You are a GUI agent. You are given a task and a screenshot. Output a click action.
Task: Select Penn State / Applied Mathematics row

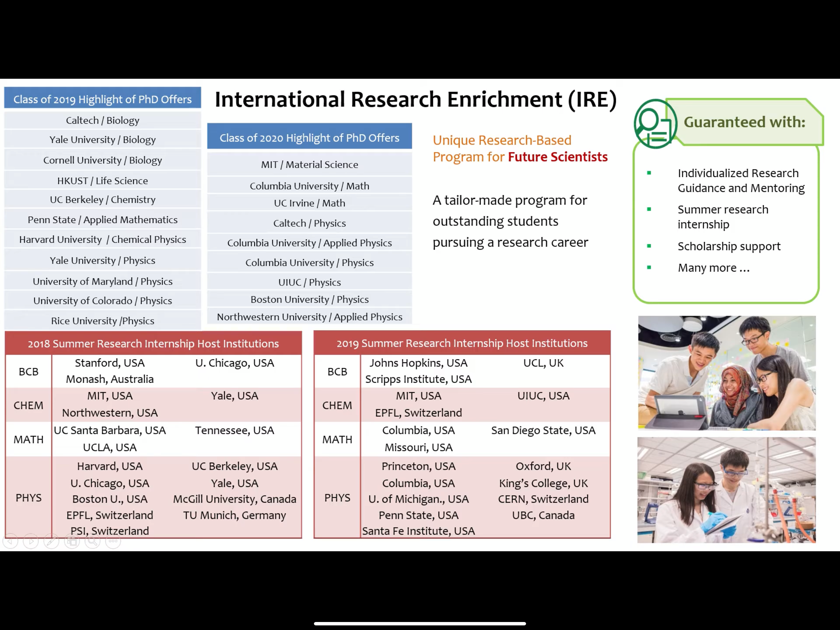(102, 220)
